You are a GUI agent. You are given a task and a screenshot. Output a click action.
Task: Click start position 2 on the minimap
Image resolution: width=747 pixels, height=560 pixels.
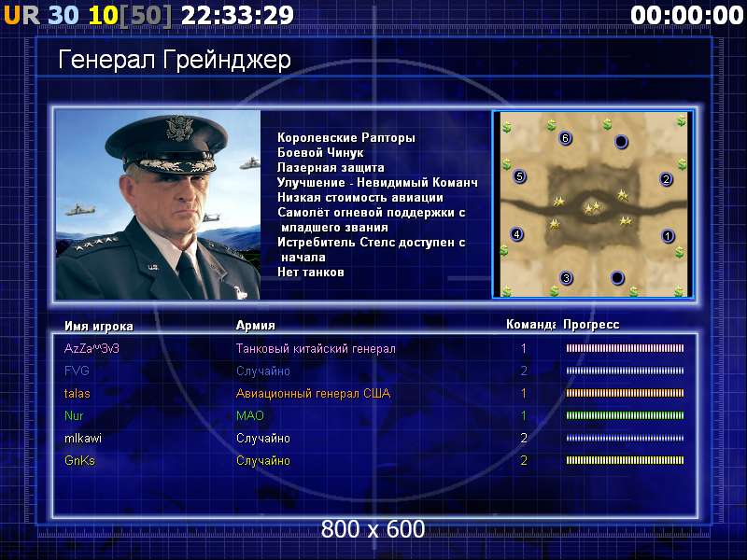[x=666, y=179]
